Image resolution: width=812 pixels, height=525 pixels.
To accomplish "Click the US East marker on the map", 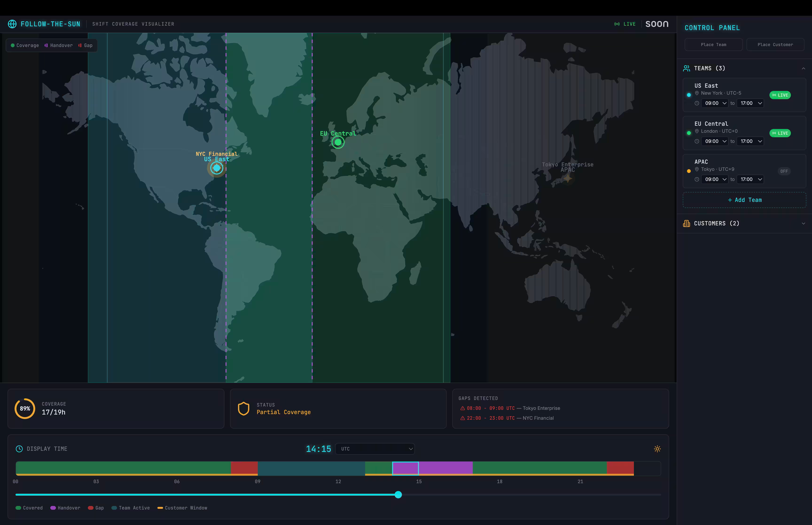I will tap(216, 168).
